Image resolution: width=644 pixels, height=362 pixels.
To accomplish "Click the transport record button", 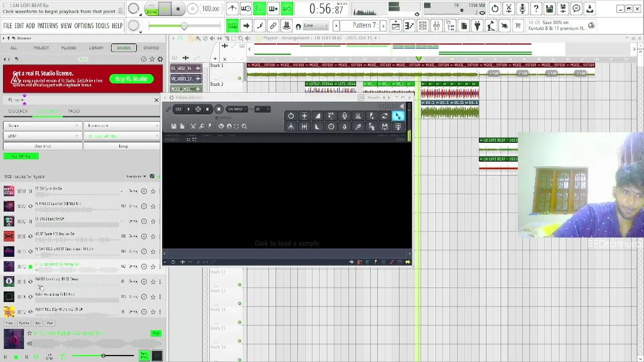I will pos(193,9).
